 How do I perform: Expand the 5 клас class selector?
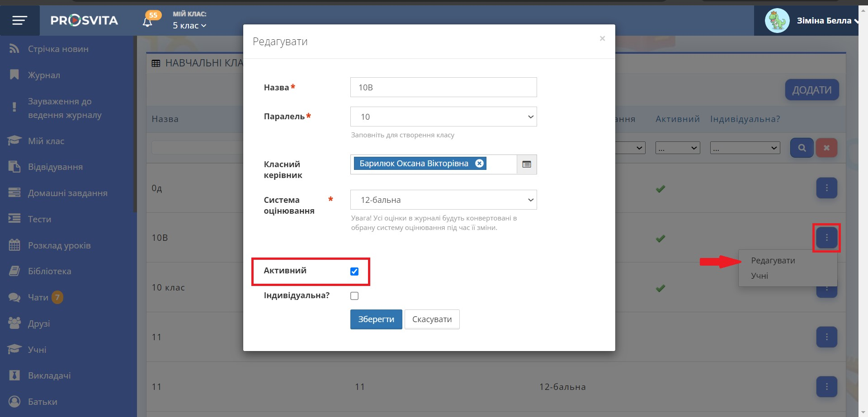[189, 26]
